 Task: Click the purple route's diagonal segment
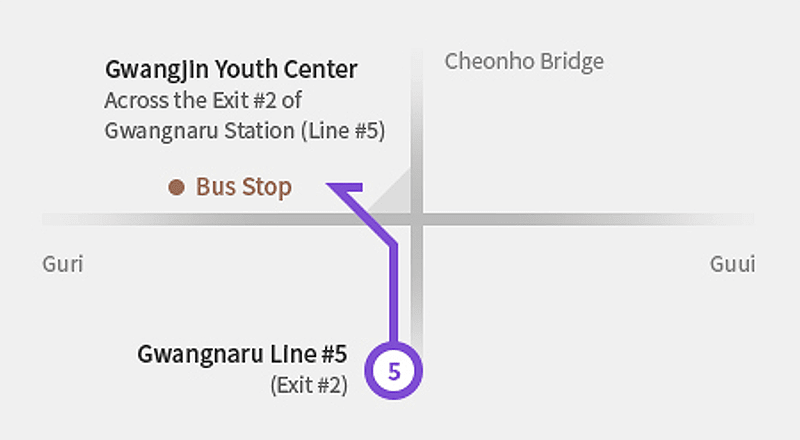(367, 216)
